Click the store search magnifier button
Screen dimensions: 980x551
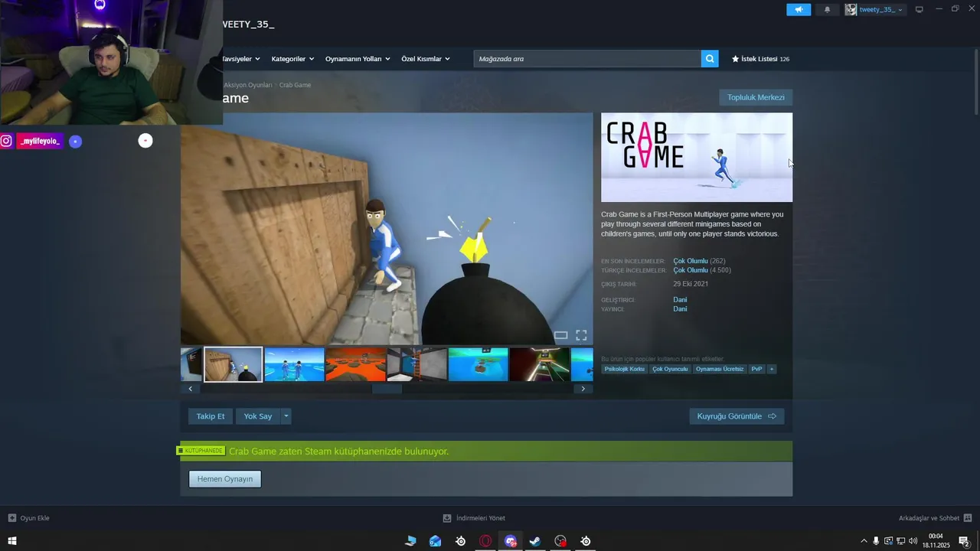(x=710, y=59)
